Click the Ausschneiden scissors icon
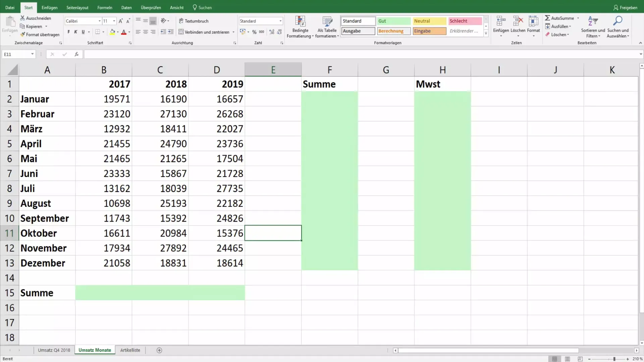644x362 pixels. pyautogui.click(x=22, y=18)
